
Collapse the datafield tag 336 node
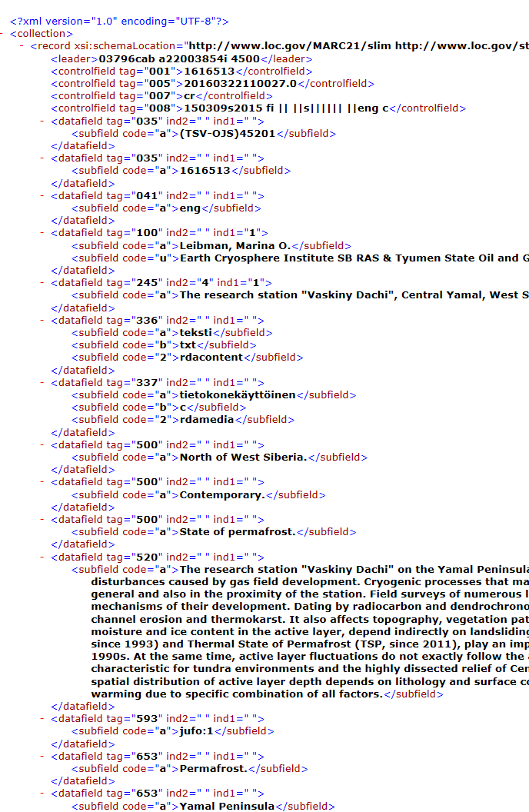[x=42, y=321]
